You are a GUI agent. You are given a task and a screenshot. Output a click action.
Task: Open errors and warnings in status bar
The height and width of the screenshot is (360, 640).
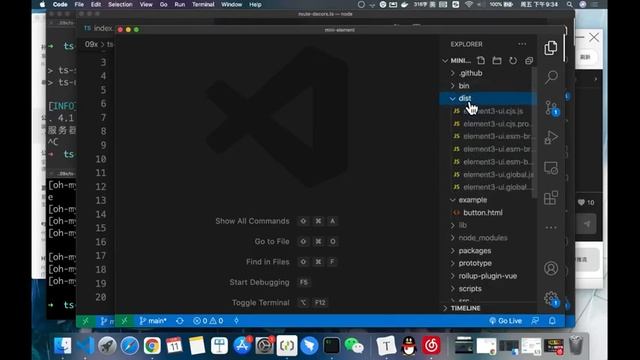click(x=208, y=321)
